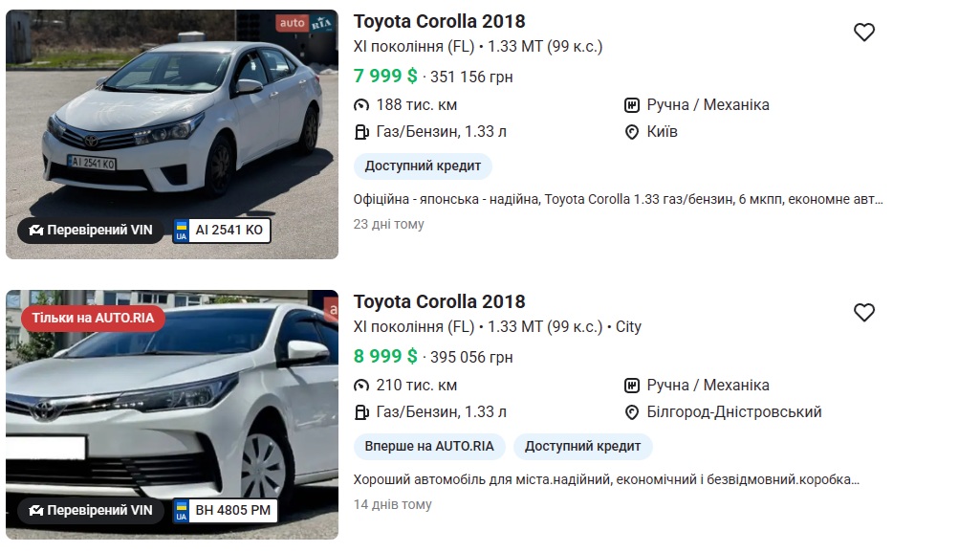Click location pin next to Білгород-Дністровський
Image resolution: width=980 pixels, height=553 pixels.
coord(632,412)
